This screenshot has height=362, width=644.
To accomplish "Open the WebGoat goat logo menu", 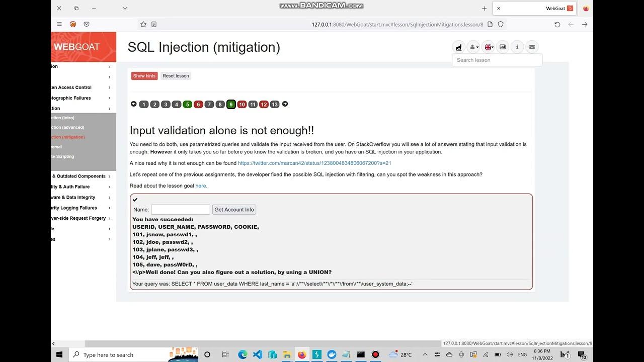I will point(458,47).
